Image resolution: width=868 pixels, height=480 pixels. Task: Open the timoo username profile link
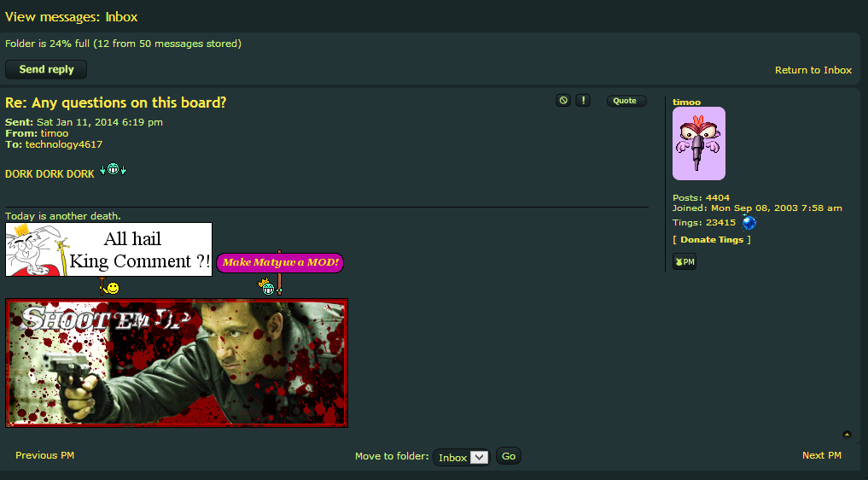pos(686,102)
